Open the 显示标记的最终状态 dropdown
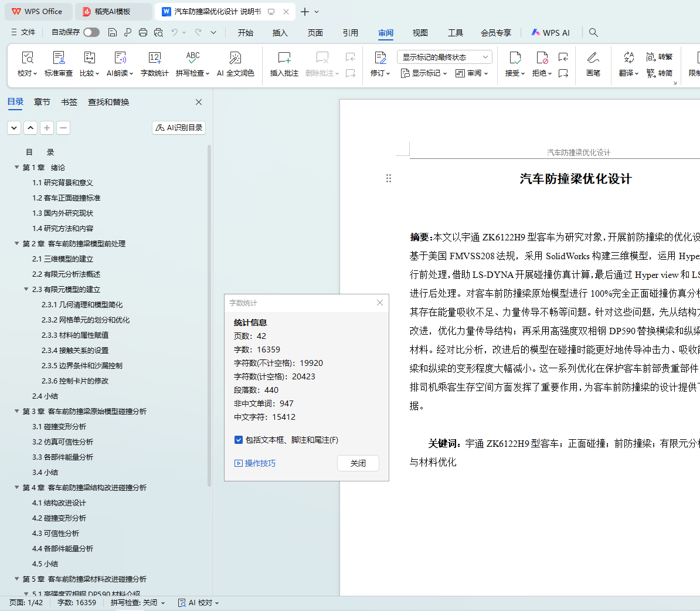The width and height of the screenshot is (700, 611). 444,57
